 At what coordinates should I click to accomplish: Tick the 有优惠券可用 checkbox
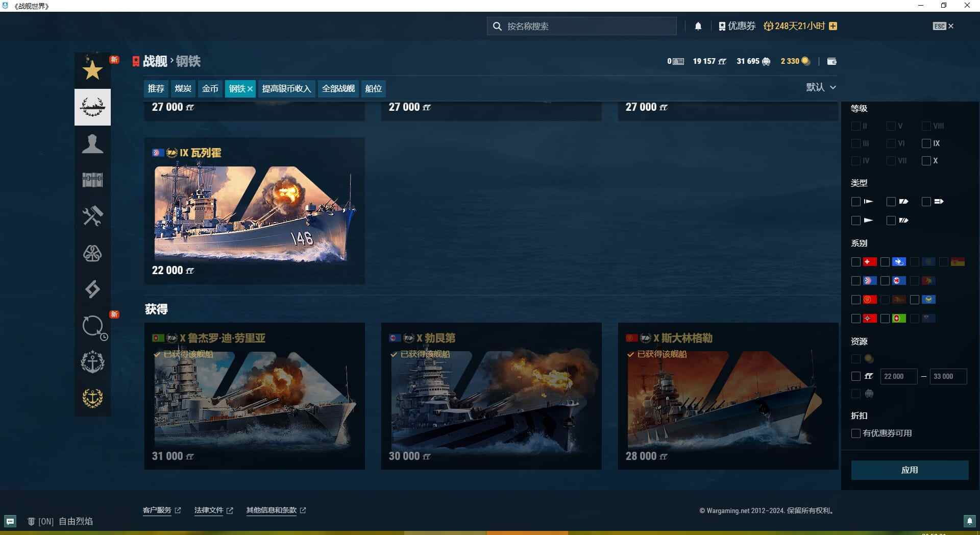[x=856, y=433]
